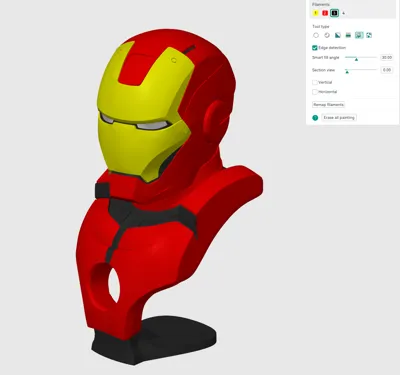Choose the smart fill tool type
This screenshot has width=400, height=375.
(x=359, y=35)
